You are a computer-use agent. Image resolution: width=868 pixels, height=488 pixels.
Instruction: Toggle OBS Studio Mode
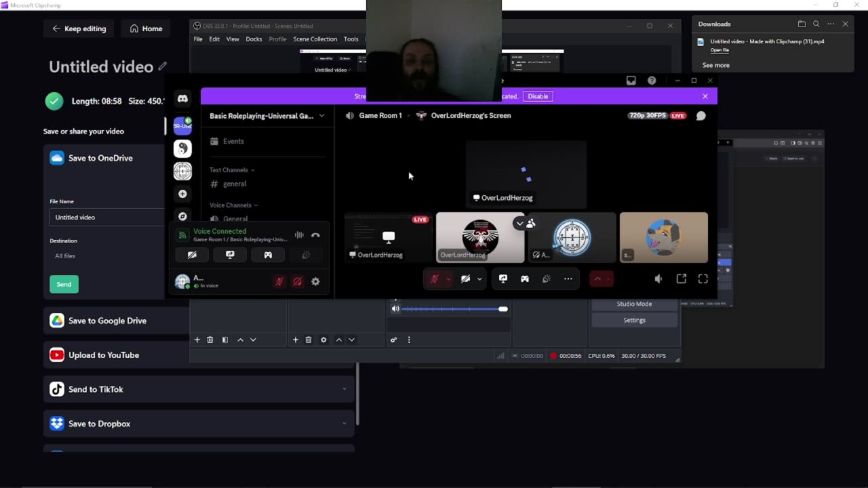tap(634, 304)
